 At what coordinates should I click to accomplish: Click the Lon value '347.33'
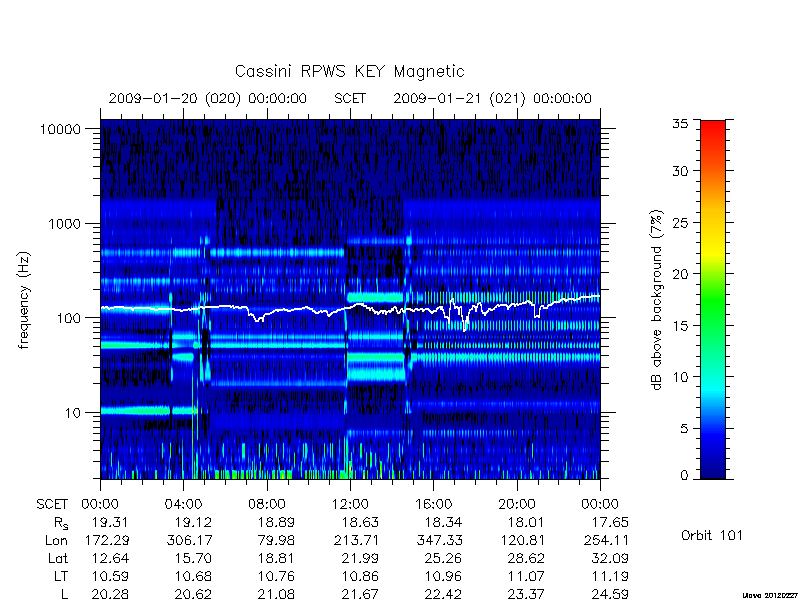pos(438,540)
